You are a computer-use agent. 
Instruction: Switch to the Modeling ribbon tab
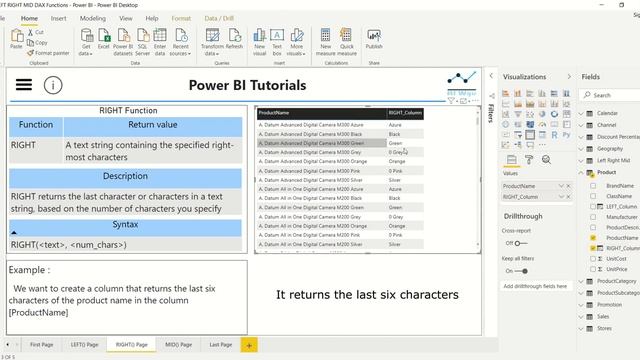93,18
